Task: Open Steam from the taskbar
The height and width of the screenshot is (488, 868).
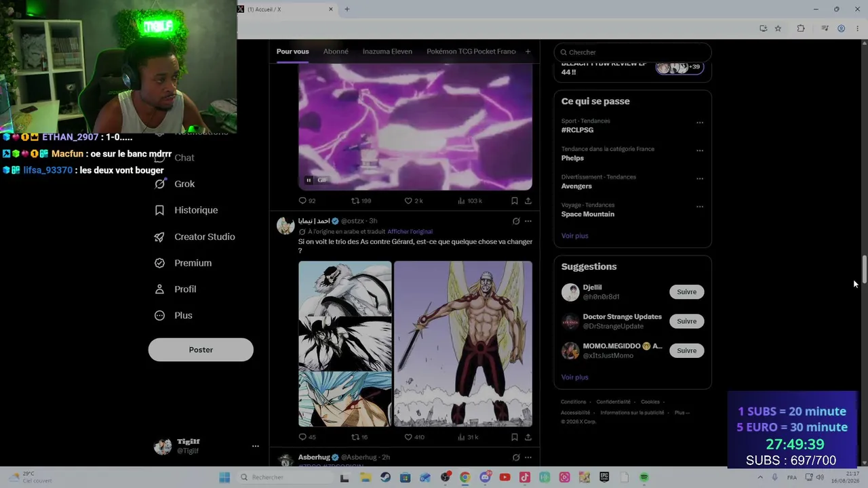Action: [386, 477]
